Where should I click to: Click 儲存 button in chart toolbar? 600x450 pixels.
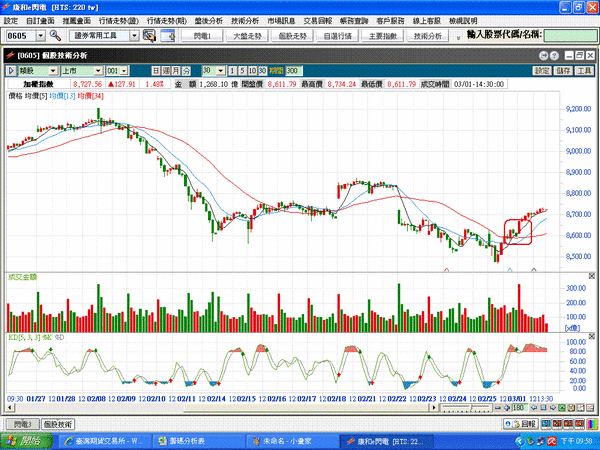point(563,71)
